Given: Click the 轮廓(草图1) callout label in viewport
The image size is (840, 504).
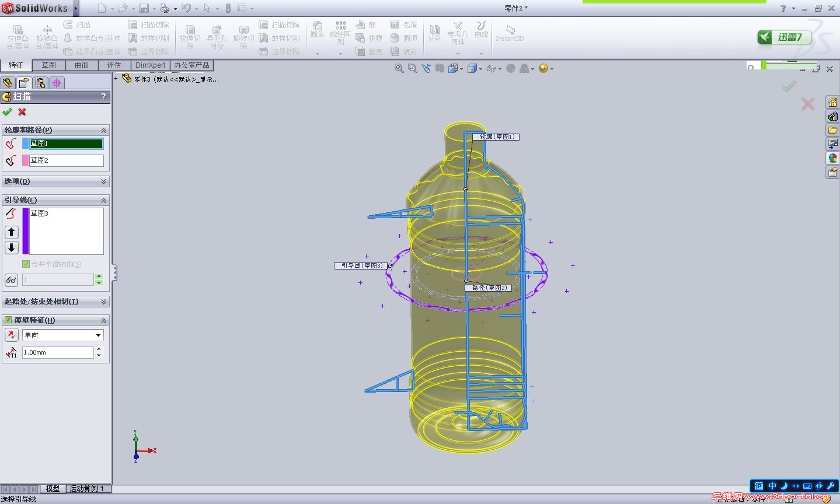Looking at the screenshot, I should (x=496, y=136).
